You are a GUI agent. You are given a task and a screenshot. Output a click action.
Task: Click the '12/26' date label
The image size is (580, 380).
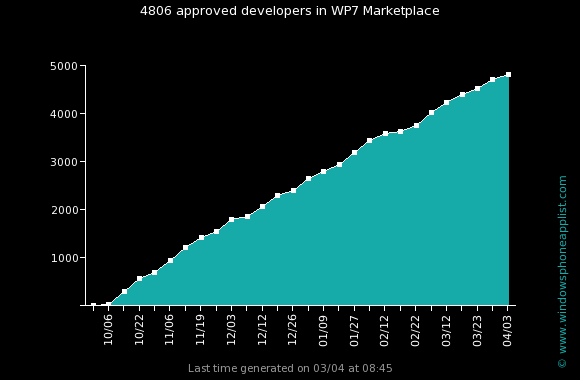(292, 330)
